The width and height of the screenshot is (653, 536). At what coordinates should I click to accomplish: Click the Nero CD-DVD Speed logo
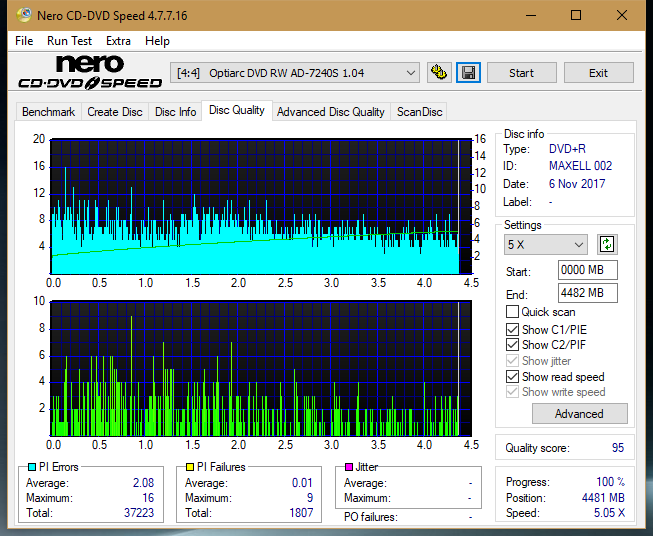tap(90, 72)
